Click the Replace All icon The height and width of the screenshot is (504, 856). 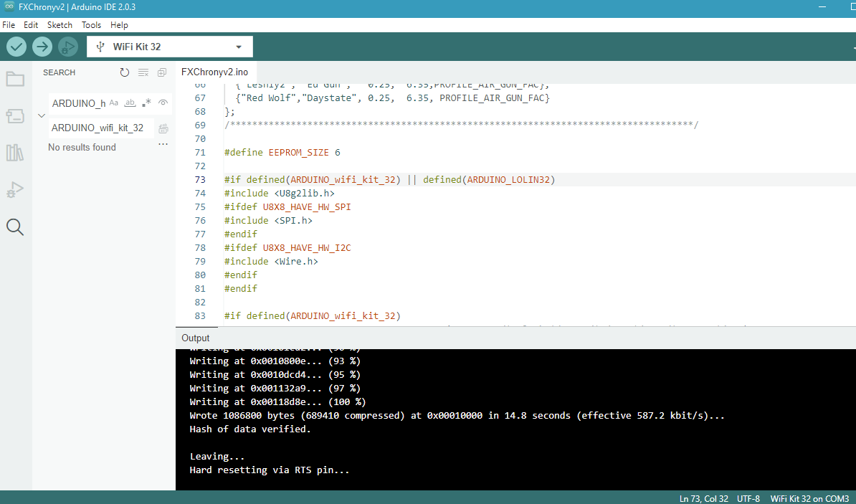pos(163,128)
